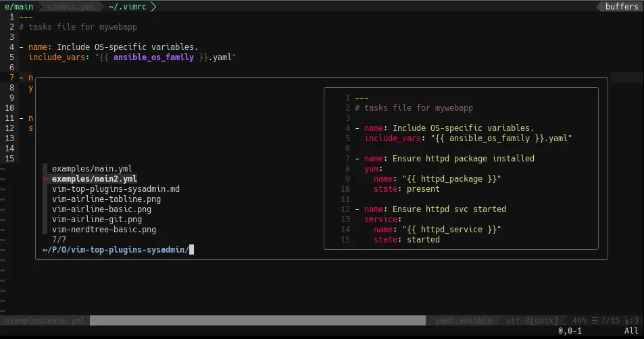Choose vim-airline-git.png in the results

97,219
